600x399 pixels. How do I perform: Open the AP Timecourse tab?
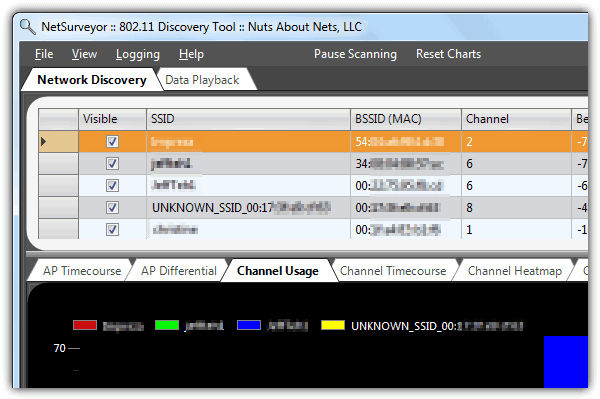[x=82, y=271]
